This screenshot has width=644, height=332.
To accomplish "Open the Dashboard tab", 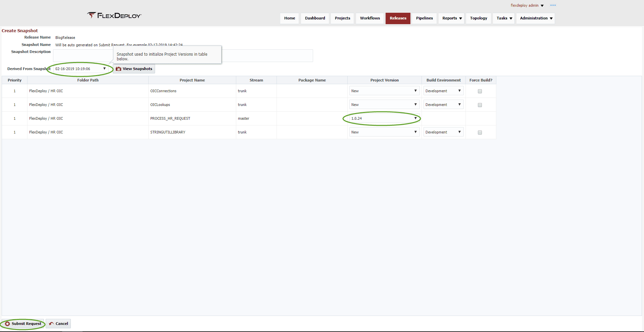I will [x=315, y=18].
